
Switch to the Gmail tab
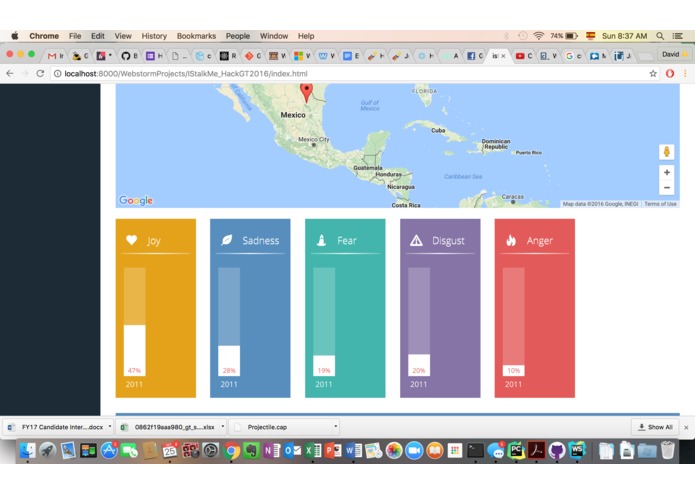[x=55, y=56]
